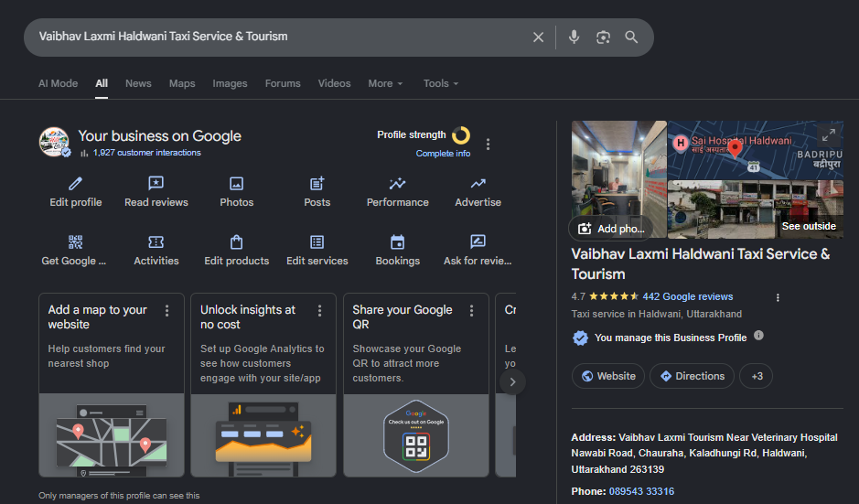Click Complete info link
Image resolution: width=859 pixels, height=504 pixels.
pyautogui.click(x=443, y=154)
